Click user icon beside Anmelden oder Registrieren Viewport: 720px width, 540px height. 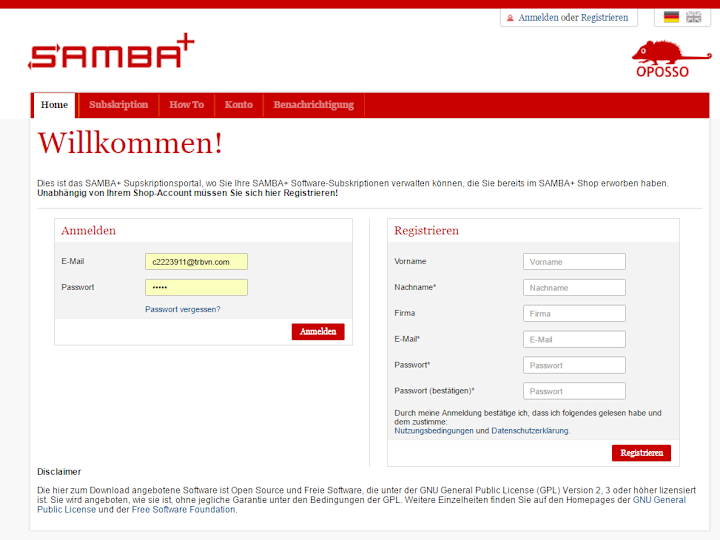pos(510,18)
